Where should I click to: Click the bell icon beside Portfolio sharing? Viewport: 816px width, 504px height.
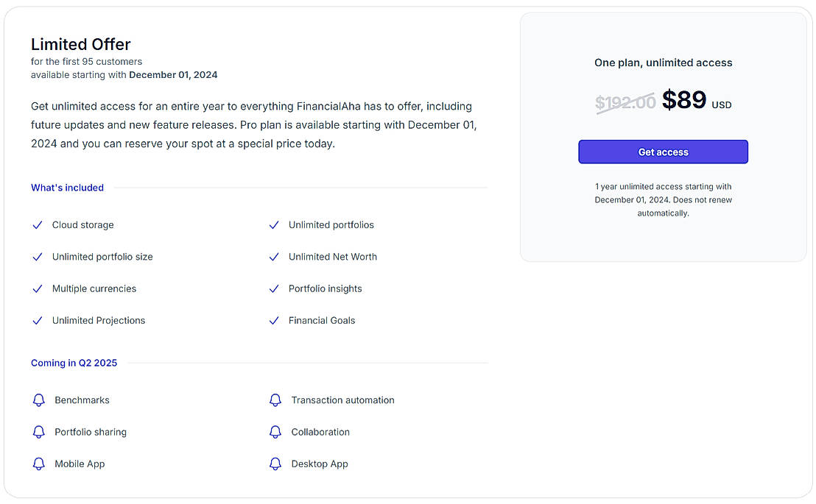(x=39, y=432)
